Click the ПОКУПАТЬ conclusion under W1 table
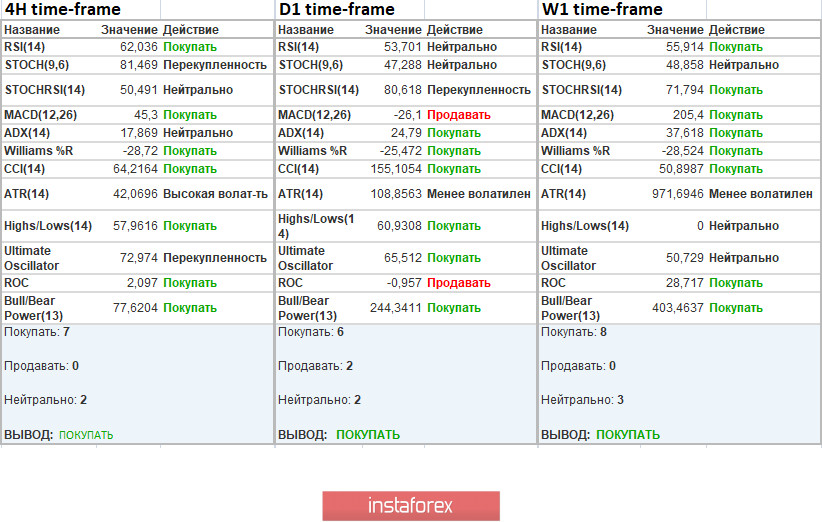822x522 pixels. (x=627, y=435)
